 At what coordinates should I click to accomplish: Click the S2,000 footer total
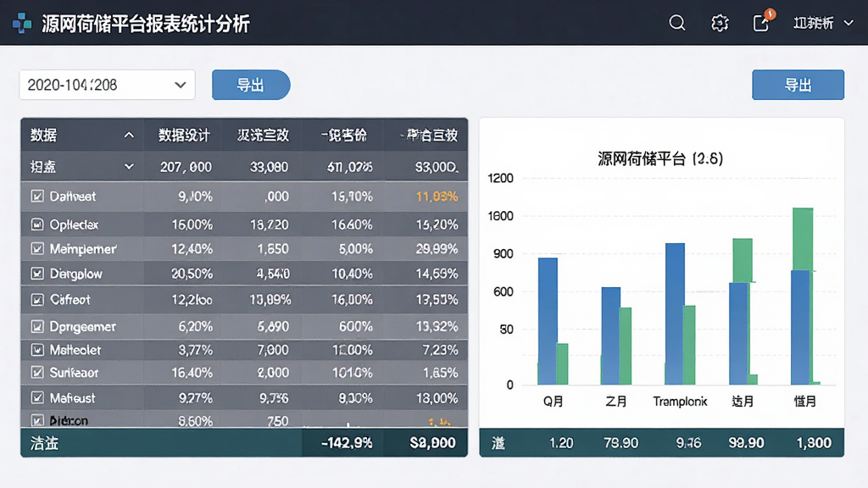click(432, 443)
